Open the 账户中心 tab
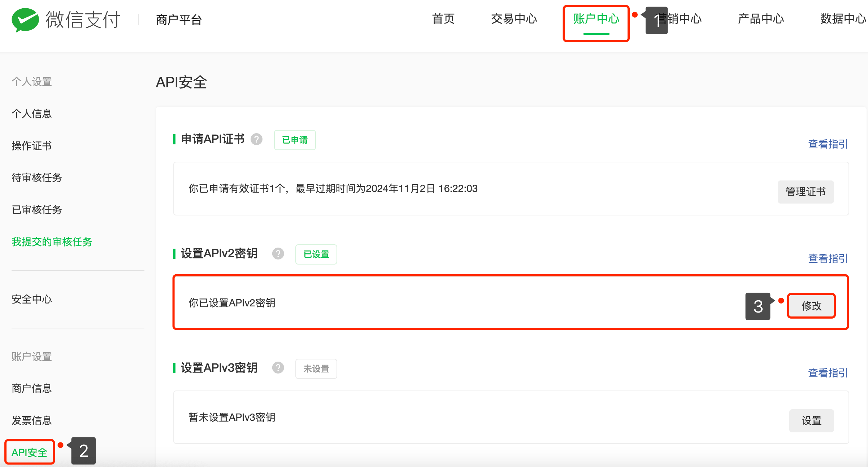The image size is (868, 467). pos(596,19)
